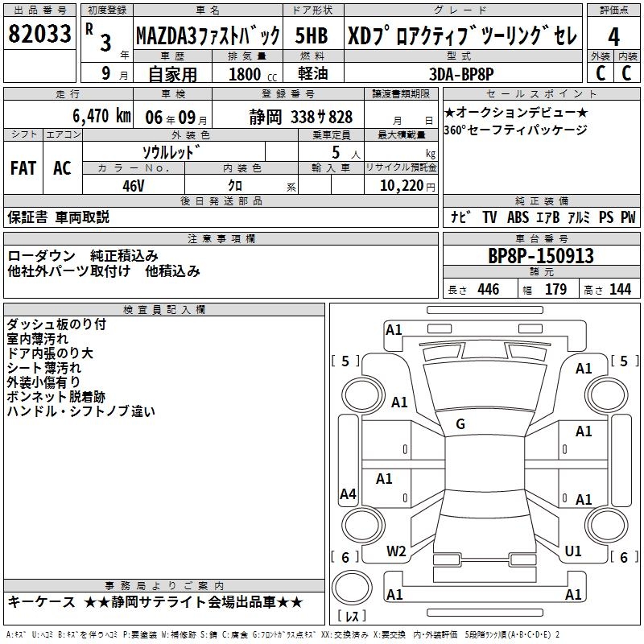Click the registration number 静岡 338サ828
Screen dimensions: 644x644
(300, 118)
